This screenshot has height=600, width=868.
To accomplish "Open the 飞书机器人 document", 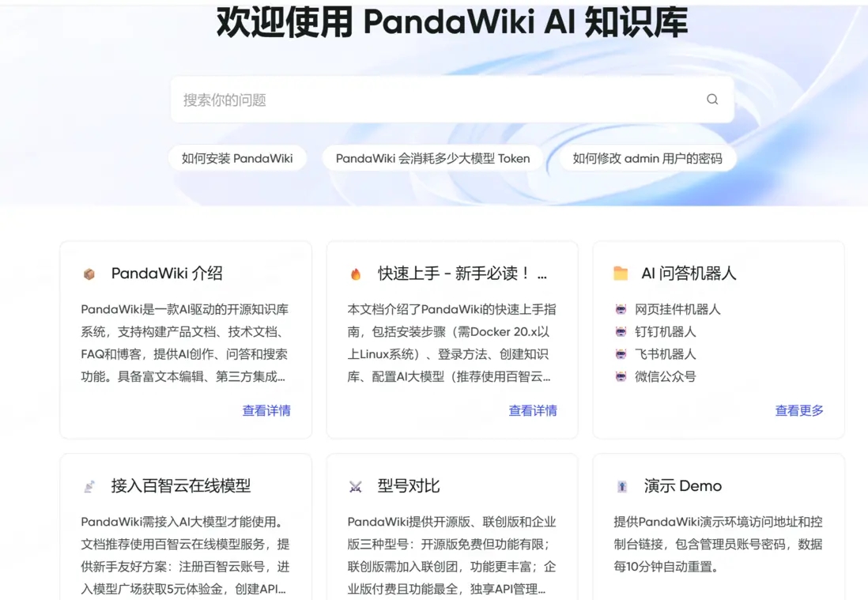I will pos(665,354).
